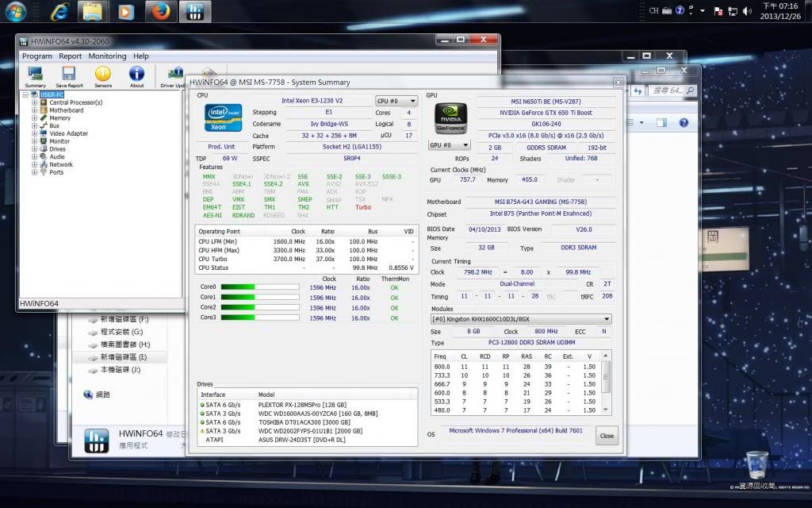Expand the Audio tree node
Screen dimensions: 812x508
[34, 157]
